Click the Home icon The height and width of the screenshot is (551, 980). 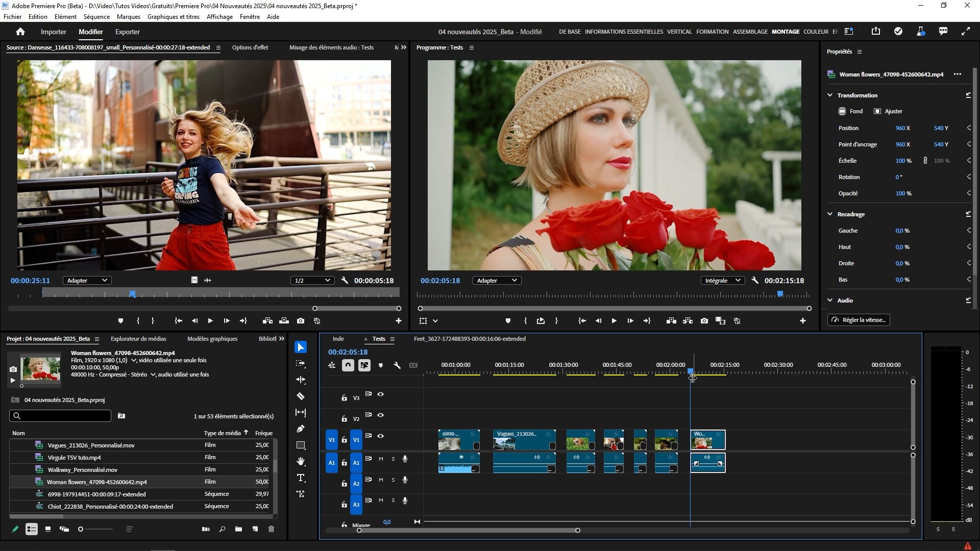[20, 32]
